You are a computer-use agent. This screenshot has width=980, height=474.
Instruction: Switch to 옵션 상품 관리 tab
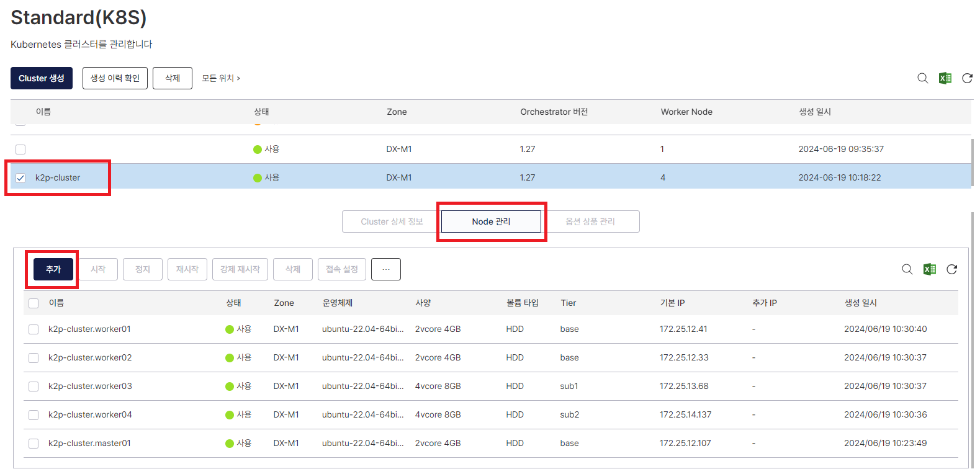(x=590, y=221)
